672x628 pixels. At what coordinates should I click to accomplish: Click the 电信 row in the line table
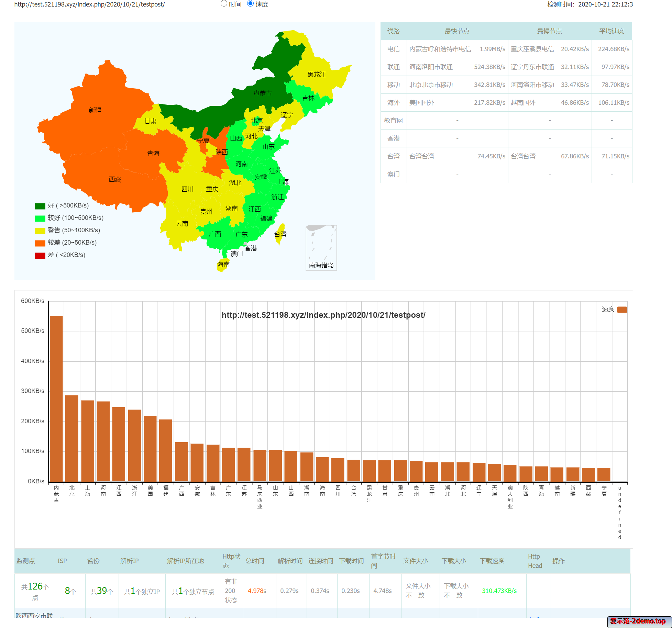(394, 49)
